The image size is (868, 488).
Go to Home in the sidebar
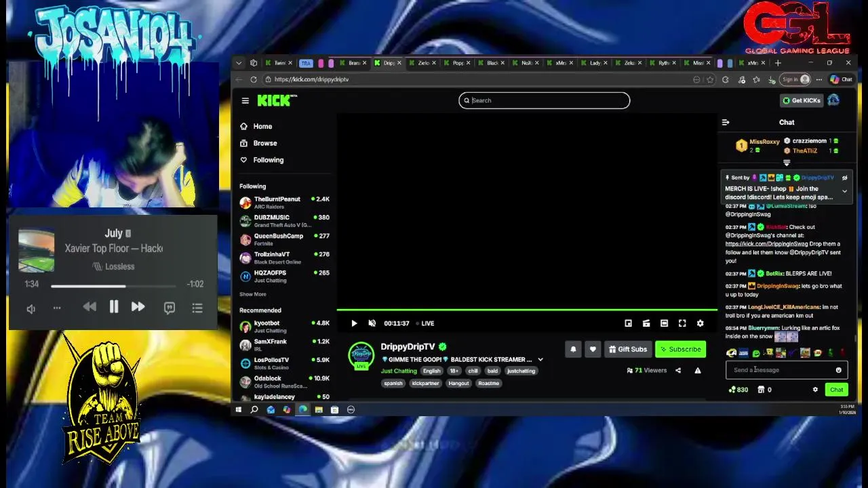coord(256,126)
